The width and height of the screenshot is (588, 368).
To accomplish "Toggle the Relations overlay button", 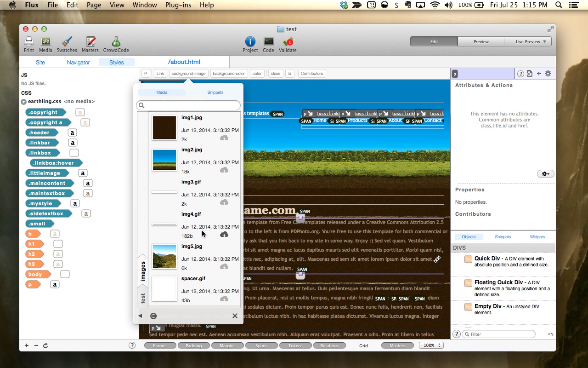I will tap(329, 345).
